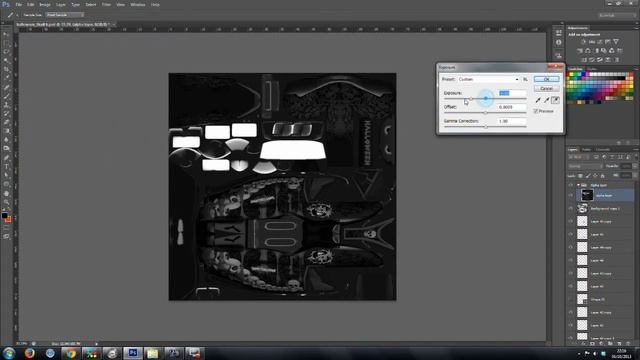Hide the selected alpha layer
The image size is (640, 360).
571,196
